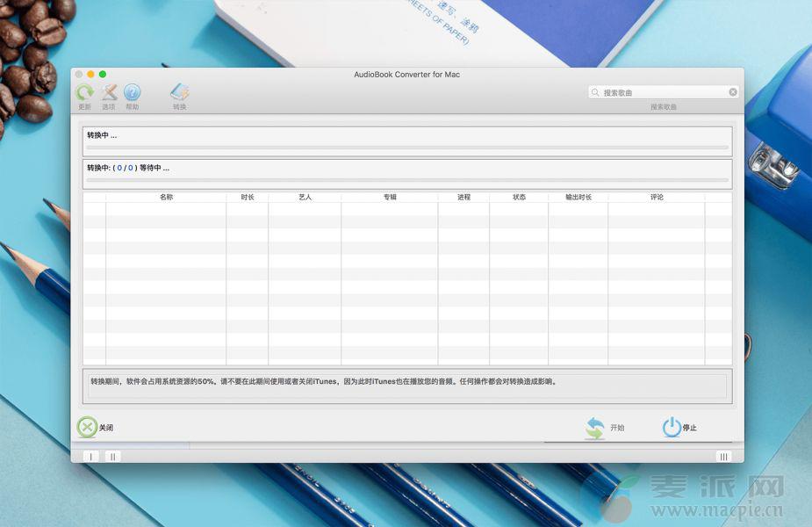812x527 pixels.
Task: Clear the search field with the X icon
Action: [733, 92]
